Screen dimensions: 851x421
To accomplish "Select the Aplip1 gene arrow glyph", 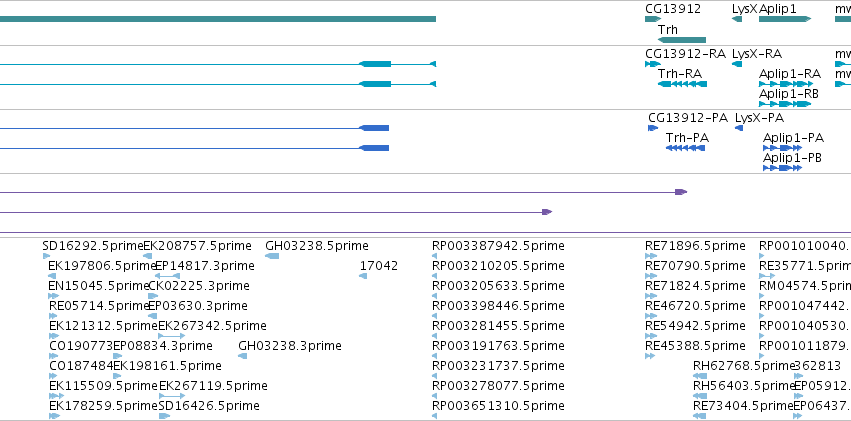I will point(785,19).
